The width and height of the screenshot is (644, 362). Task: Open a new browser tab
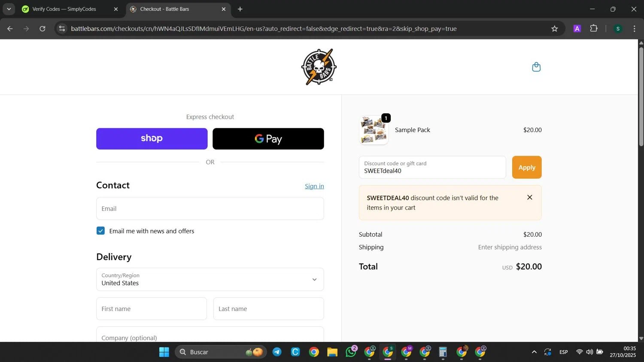click(240, 9)
